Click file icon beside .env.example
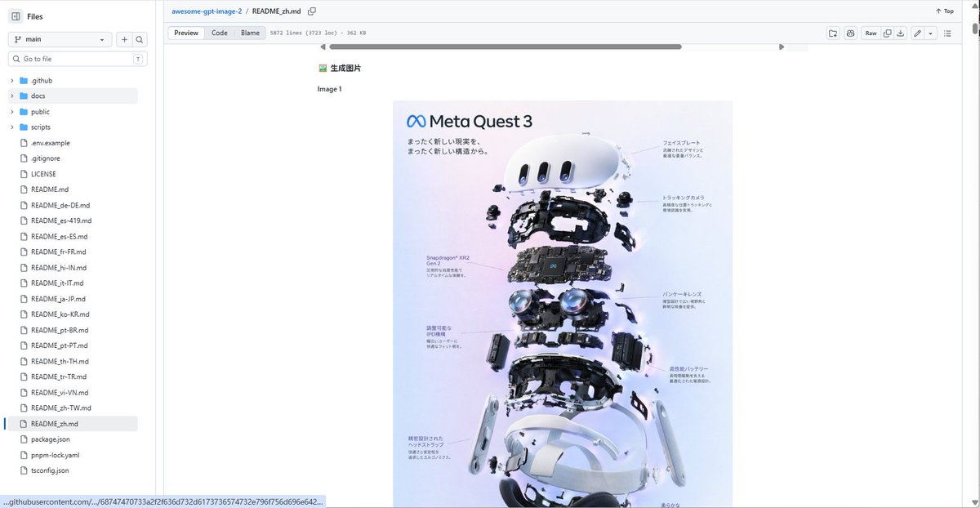Viewport: 980px width, 508px height. (x=24, y=143)
